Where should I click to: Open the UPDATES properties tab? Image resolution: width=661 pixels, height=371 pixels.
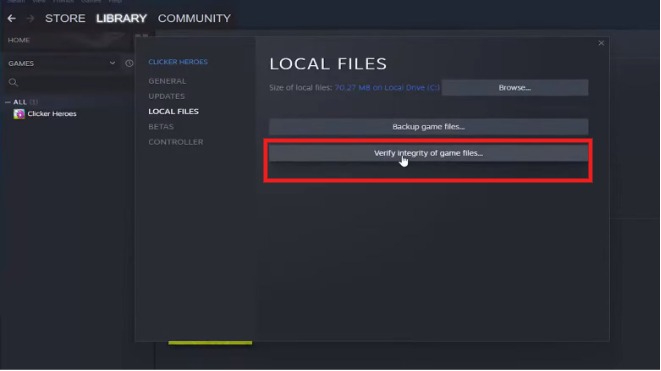pos(167,96)
